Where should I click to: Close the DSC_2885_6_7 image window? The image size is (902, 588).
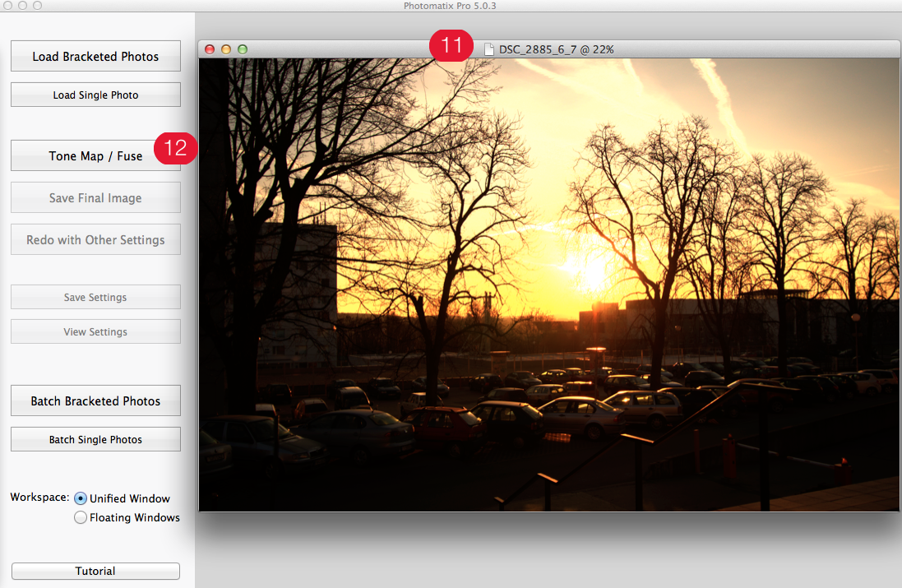click(x=210, y=49)
